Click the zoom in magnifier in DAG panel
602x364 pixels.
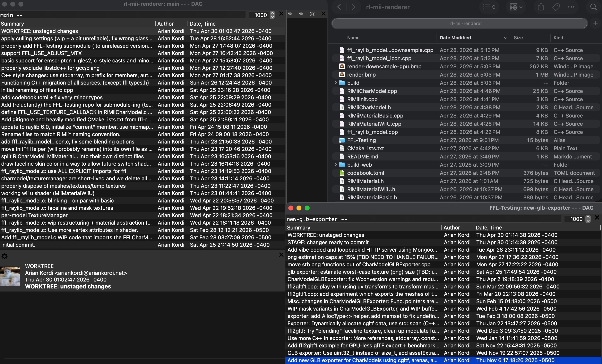tap(301, 14)
